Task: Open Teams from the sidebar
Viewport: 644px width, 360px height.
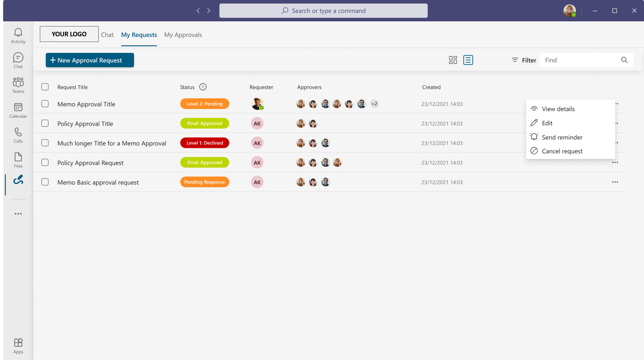Action: point(18,85)
